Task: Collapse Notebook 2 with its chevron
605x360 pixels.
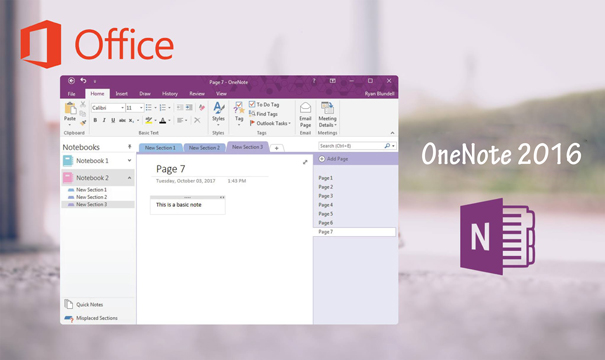Action: (130, 178)
